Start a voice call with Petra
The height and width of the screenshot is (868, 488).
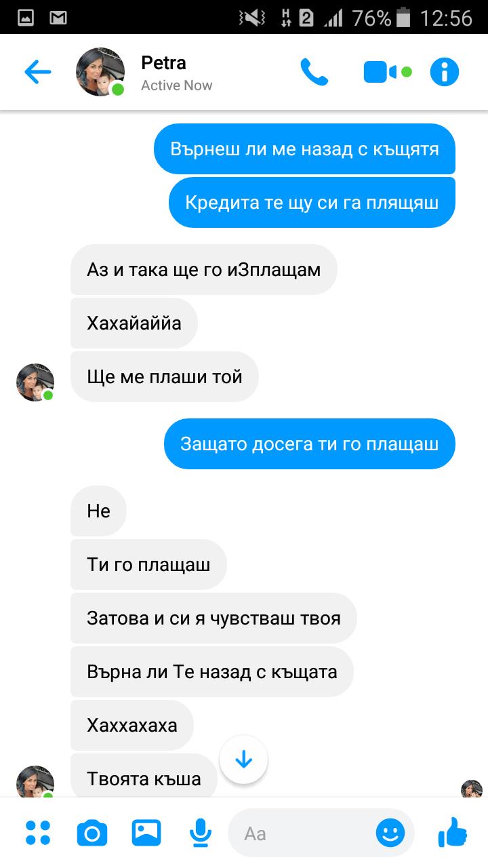coord(314,72)
